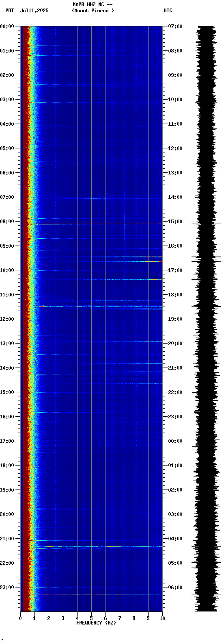Screen dimensions: 224x644
Task: Click the 23:00 PDT time label
Action: 7,587
